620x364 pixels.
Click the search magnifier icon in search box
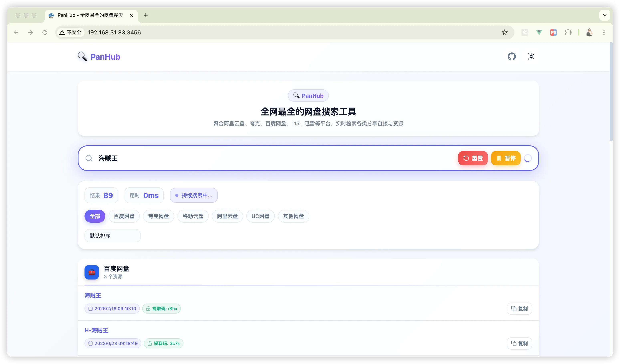(x=89, y=158)
